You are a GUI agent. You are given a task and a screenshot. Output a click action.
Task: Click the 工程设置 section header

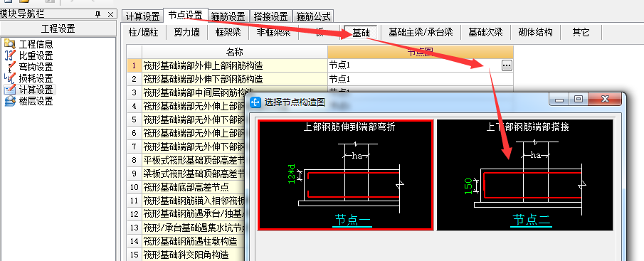tap(58, 28)
